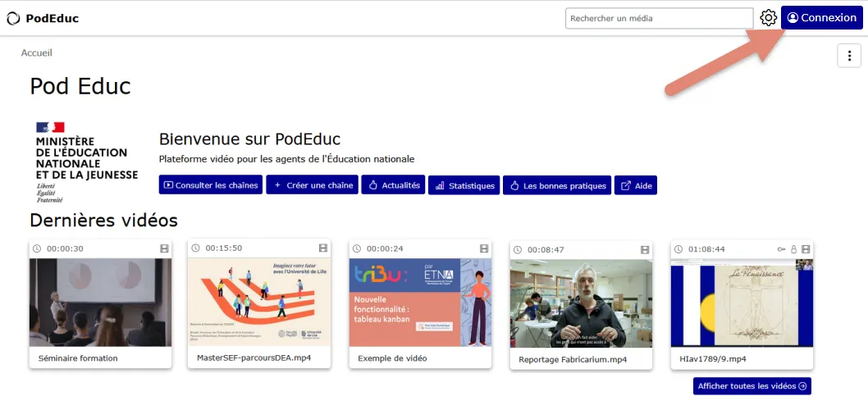Focus the Rechercher un média search field
The height and width of the screenshot is (419, 868).
[x=659, y=18]
